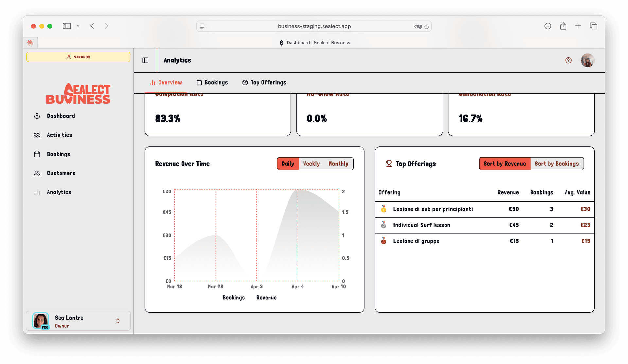Select the Analytics bar chart icon
This screenshot has width=628, height=364.
tap(37, 192)
